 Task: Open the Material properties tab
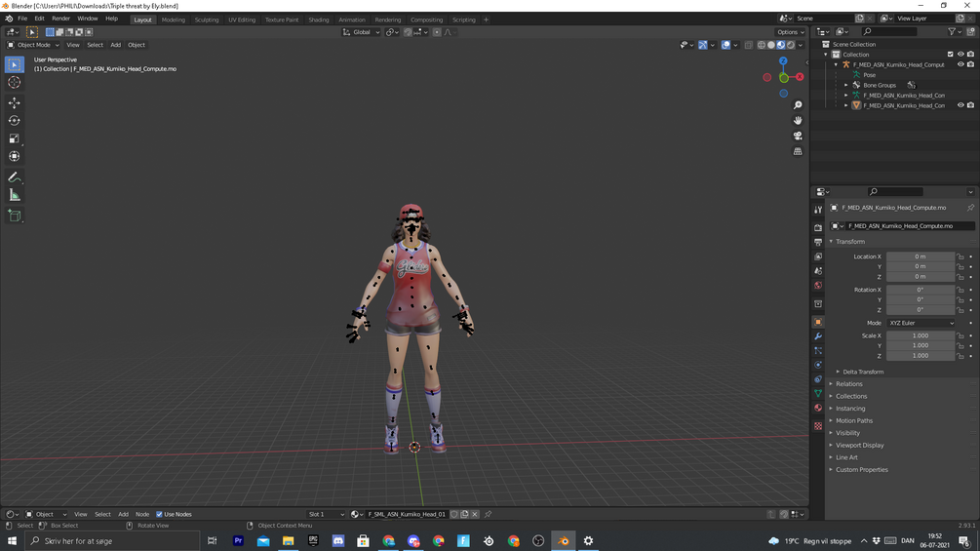818,408
